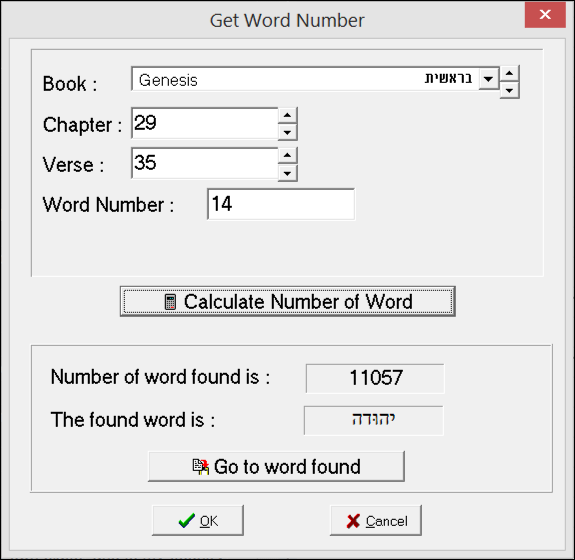Open the Book dropdown arrow

click(x=488, y=78)
